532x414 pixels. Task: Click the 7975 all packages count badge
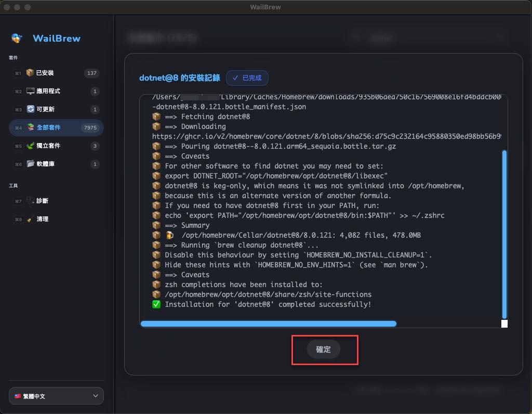[90, 128]
